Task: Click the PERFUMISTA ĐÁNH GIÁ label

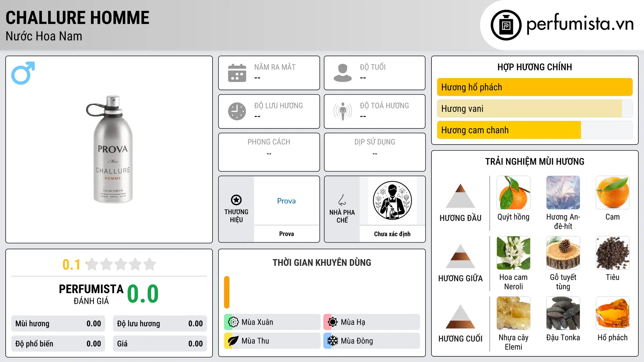Action: (91, 294)
